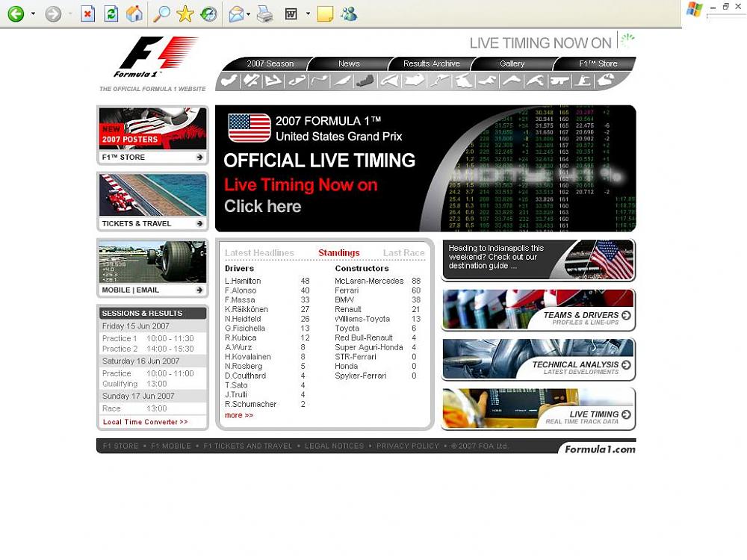Open the Teams & Drivers profiles button
This screenshot has height=560, width=747.
tap(539, 310)
